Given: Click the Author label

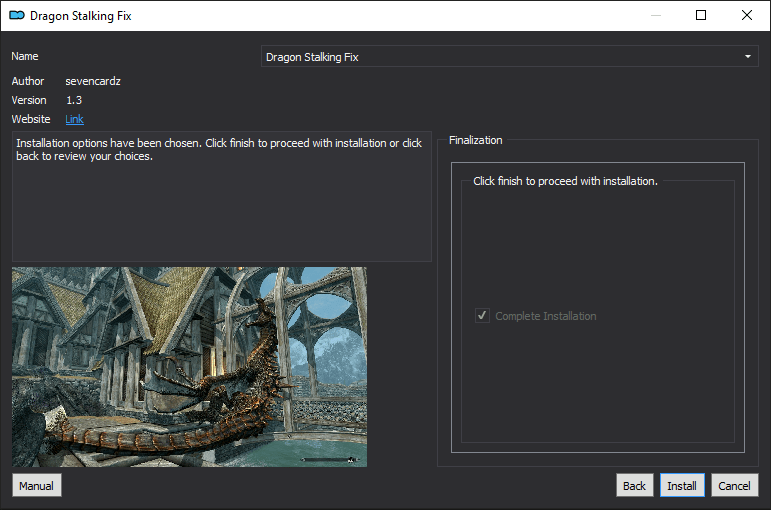Looking at the screenshot, I should [x=28, y=81].
